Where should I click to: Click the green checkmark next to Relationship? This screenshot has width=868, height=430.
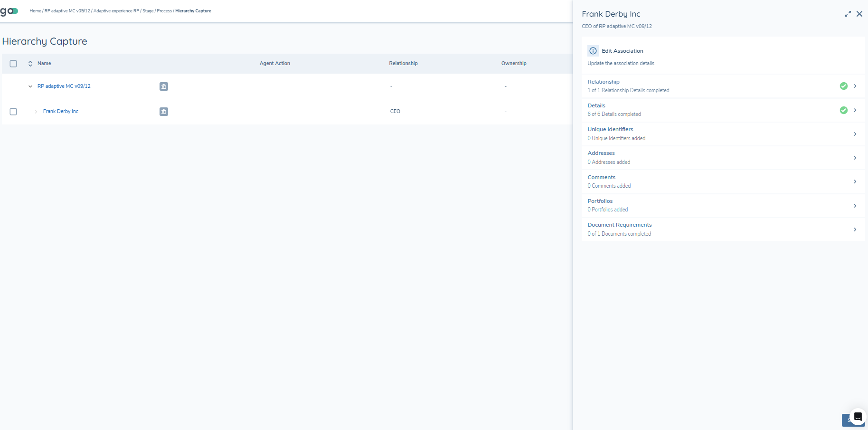tap(843, 86)
